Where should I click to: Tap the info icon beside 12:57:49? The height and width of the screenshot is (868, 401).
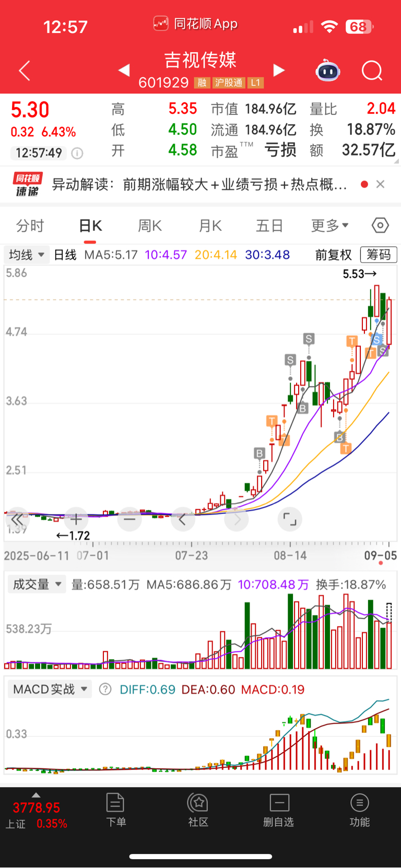point(77,153)
